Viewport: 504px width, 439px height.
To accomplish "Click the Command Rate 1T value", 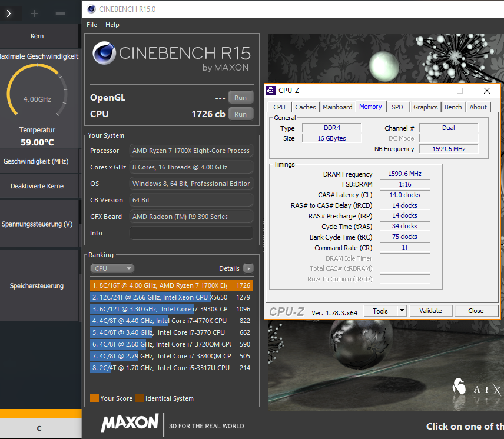I will click(x=404, y=247).
